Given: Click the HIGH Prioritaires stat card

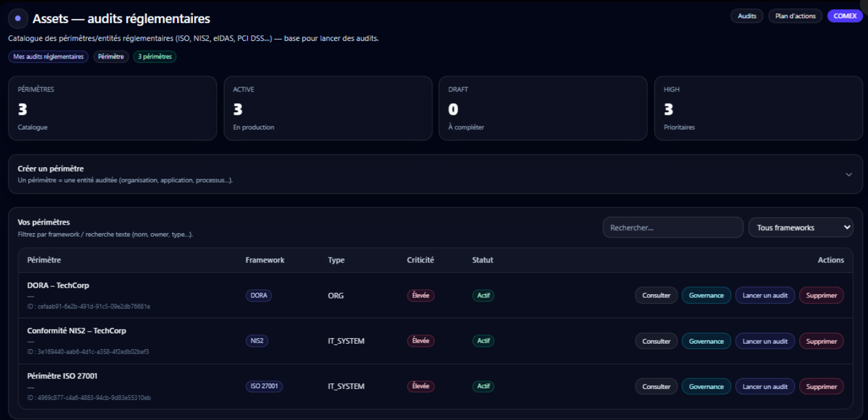Looking at the screenshot, I should click(x=758, y=108).
